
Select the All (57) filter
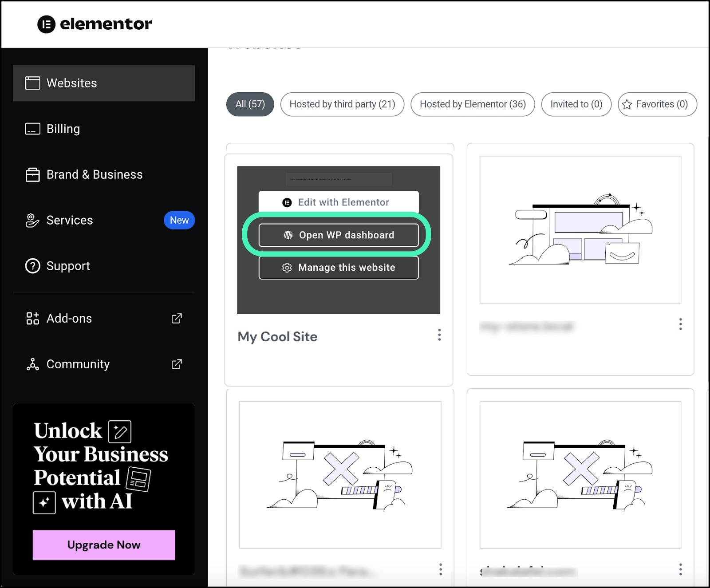point(250,104)
